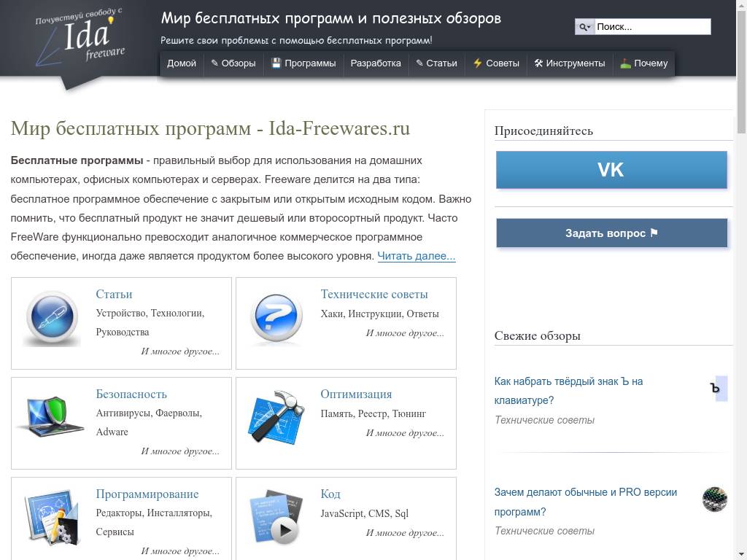Click inside the Поиск search field
This screenshot has width=747, height=560.
pyautogui.click(x=651, y=26)
